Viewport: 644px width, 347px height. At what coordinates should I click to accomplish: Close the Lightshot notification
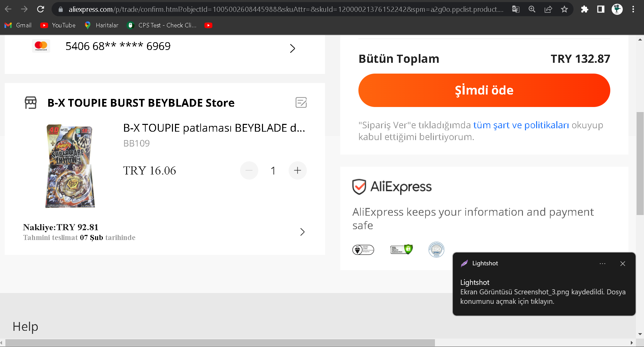(623, 263)
